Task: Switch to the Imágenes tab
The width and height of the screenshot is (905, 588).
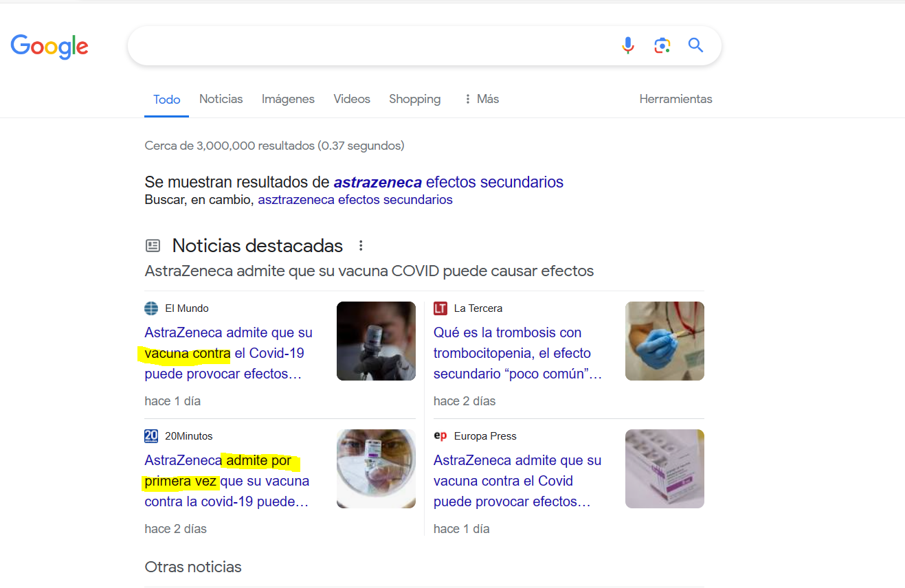Action: 288,99
